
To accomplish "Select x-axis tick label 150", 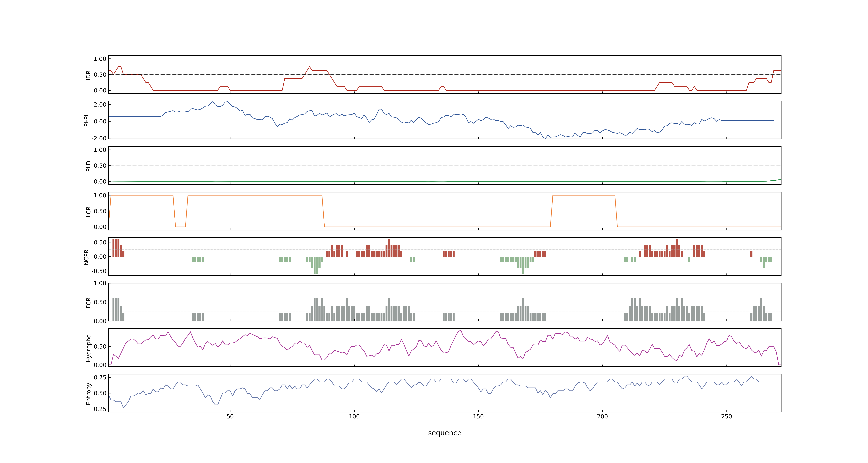I will pyautogui.click(x=478, y=416).
